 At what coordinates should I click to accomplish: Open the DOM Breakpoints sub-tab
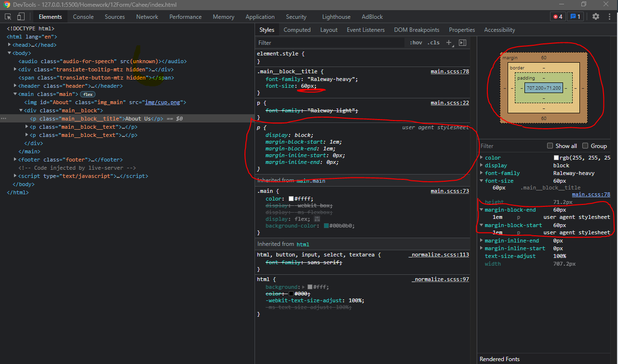tap(416, 30)
